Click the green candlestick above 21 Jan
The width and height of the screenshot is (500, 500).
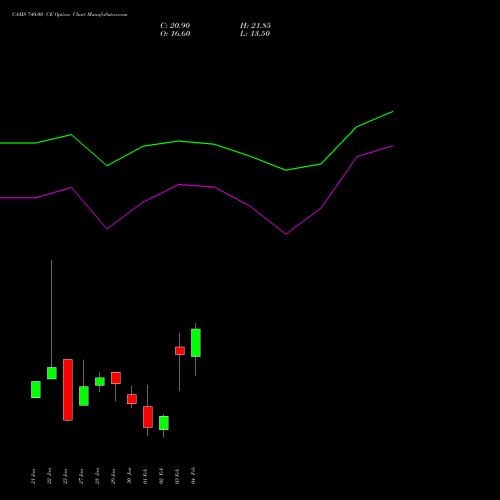click(x=36, y=389)
